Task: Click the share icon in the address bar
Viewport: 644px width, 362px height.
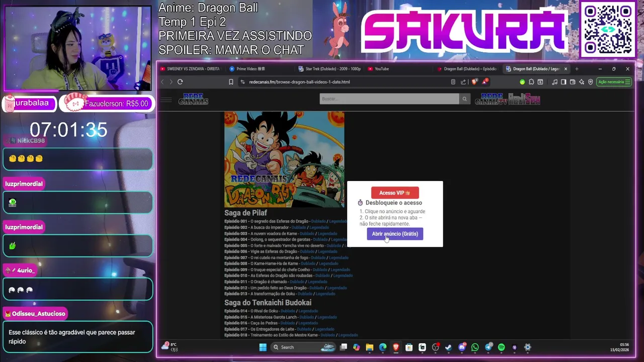Action: tap(463, 82)
